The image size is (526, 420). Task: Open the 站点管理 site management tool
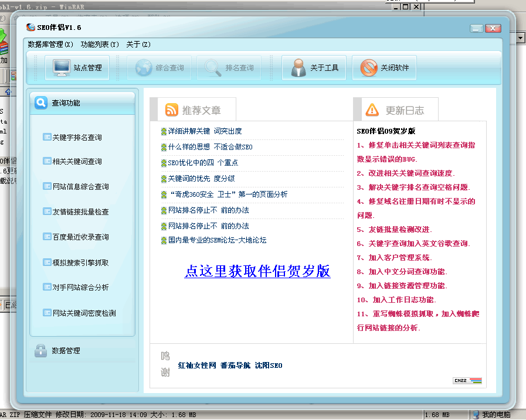tap(77, 67)
